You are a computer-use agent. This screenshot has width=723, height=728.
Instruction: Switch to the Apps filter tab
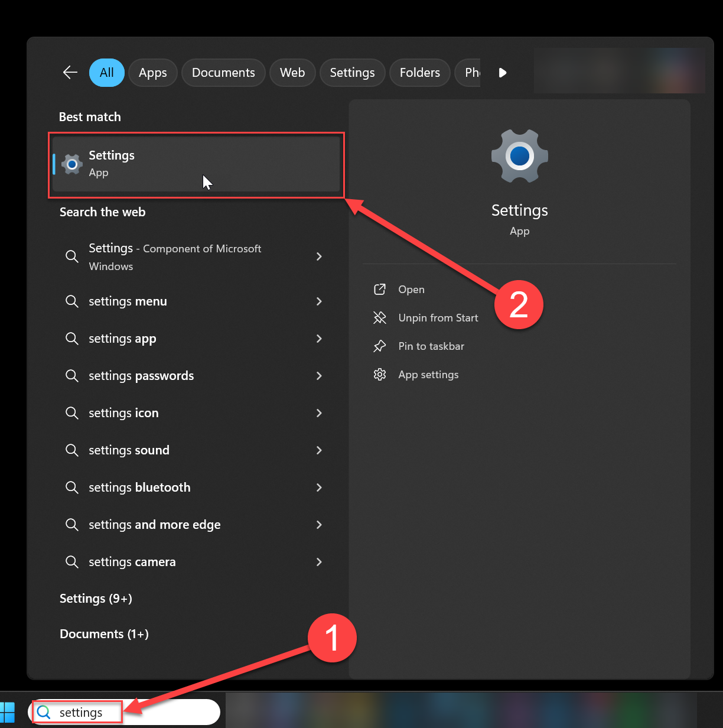point(152,72)
